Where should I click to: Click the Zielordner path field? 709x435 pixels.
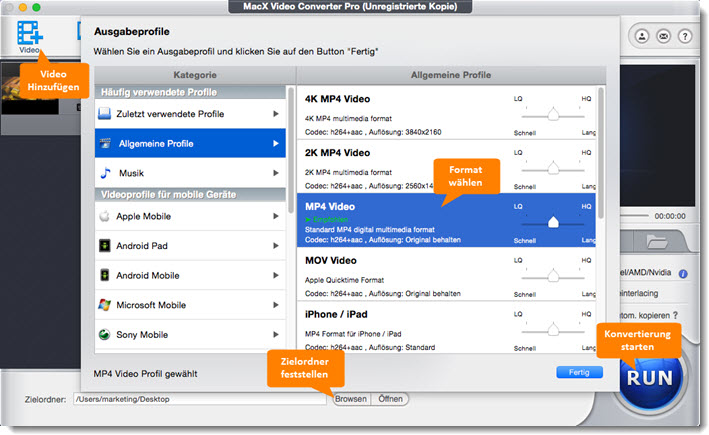pyautogui.click(x=199, y=399)
